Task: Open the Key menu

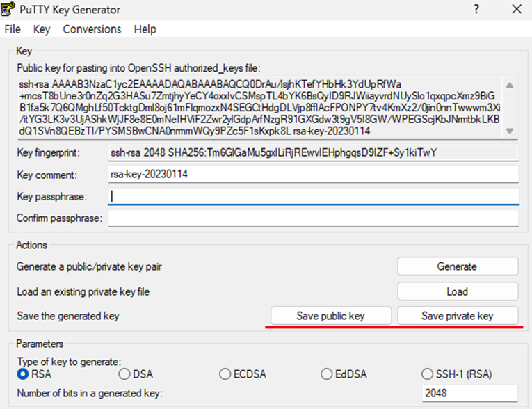Action: [x=42, y=29]
